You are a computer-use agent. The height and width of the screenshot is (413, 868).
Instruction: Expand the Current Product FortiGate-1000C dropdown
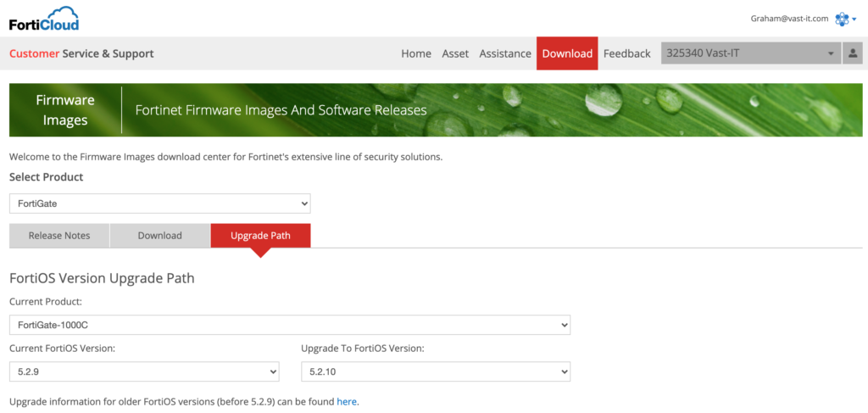coord(289,325)
